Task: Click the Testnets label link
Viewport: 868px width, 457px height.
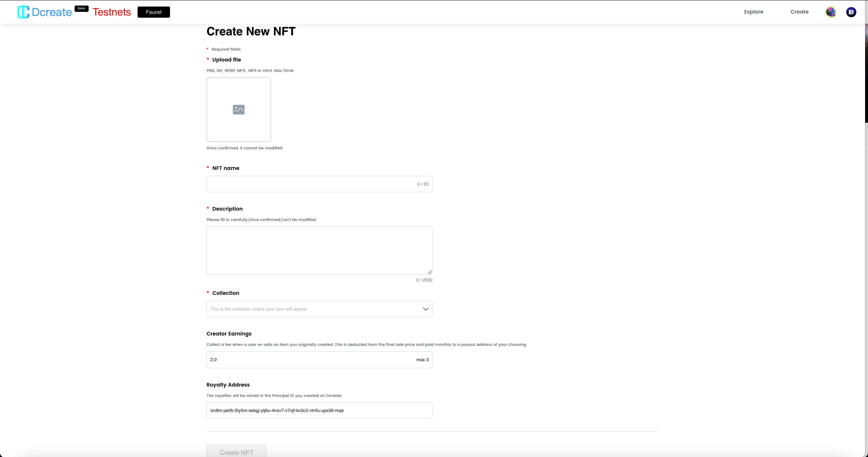Action: click(112, 12)
